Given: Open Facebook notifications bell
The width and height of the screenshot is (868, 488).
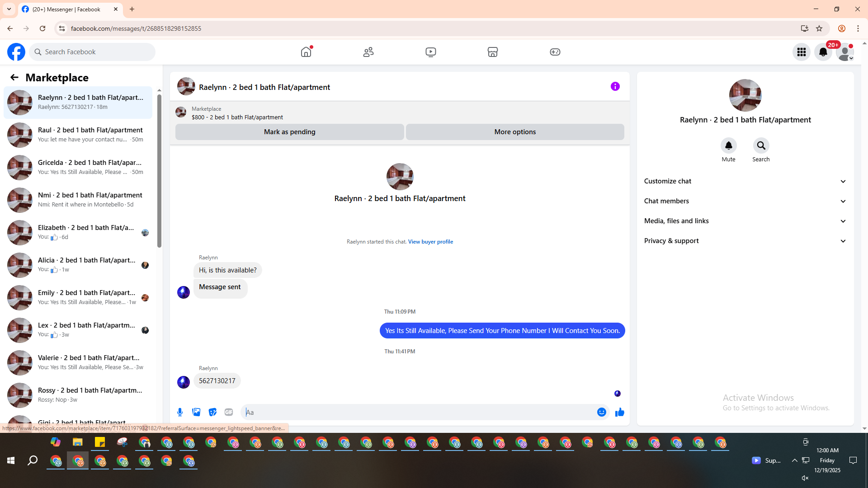Looking at the screenshot, I should 823,52.
